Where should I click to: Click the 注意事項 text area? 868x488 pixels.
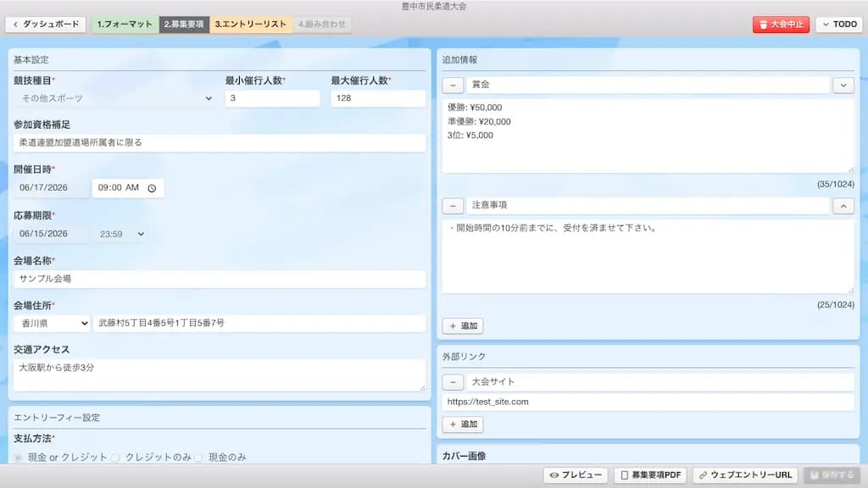(648, 257)
